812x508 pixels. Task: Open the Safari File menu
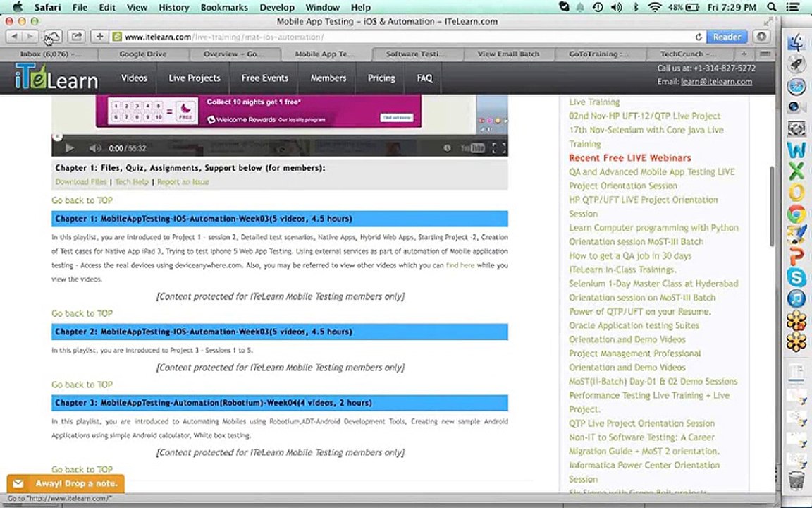tap(80, 7)
